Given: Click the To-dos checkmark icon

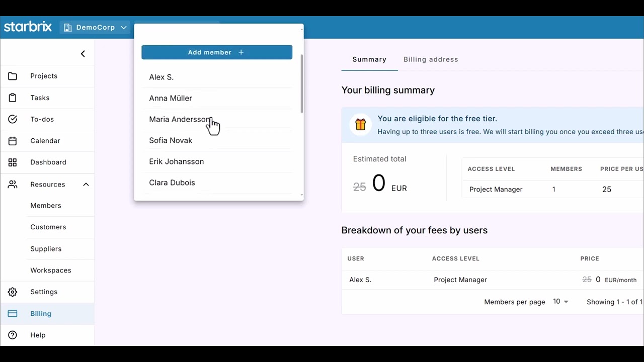Looking at the screenshot, I should click(x=13, y=119).
